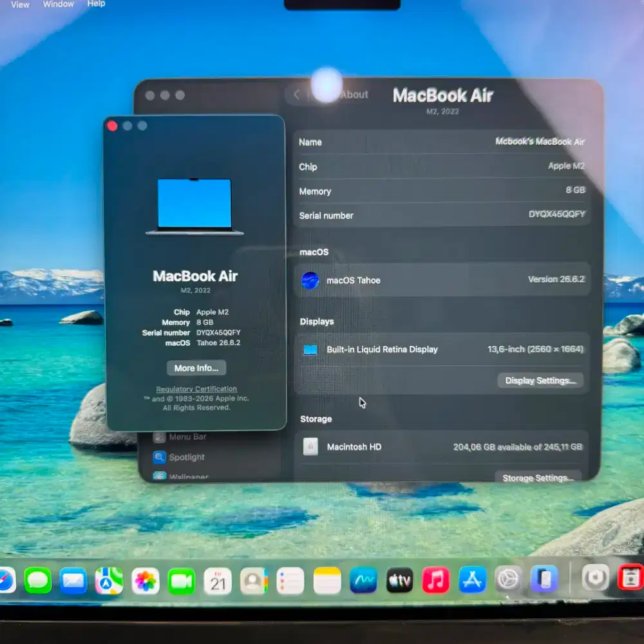Click the MacBook Air laptop image
The width and height of the screenshot is (644, 644).
(194, 207)
